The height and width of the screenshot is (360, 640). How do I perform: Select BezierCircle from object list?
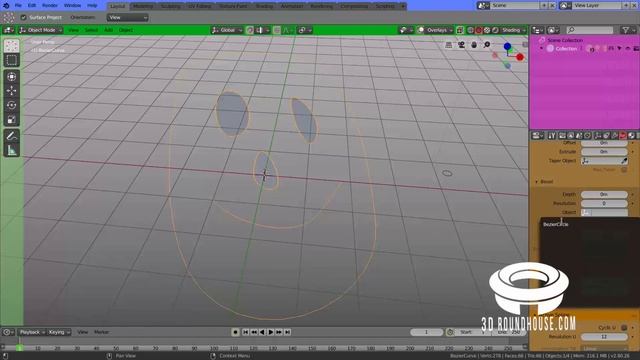pos(556,224)
